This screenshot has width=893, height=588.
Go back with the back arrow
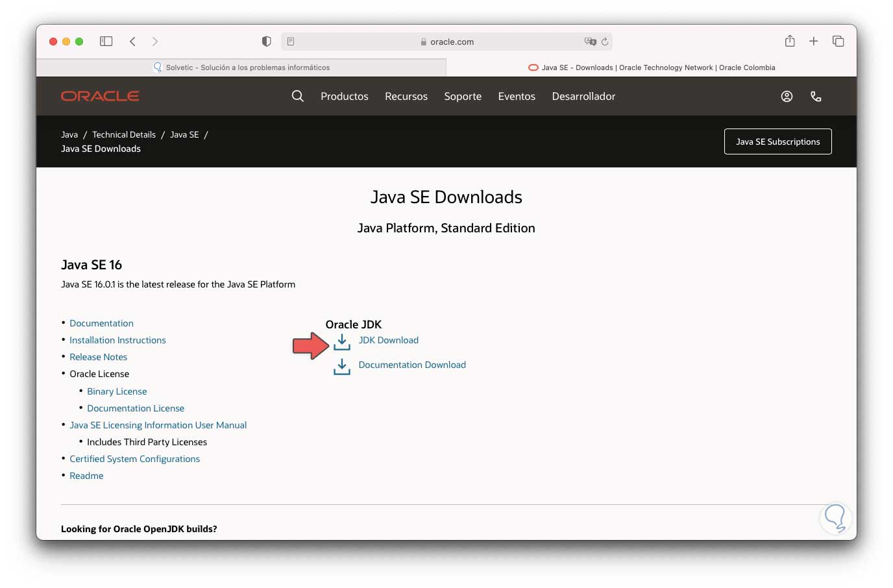132,42
